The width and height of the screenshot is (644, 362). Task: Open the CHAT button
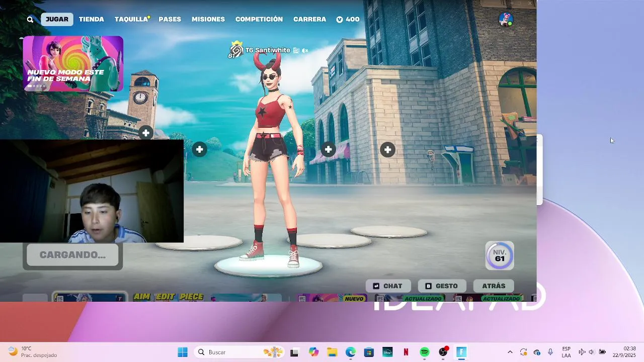[x=388, y=286]
